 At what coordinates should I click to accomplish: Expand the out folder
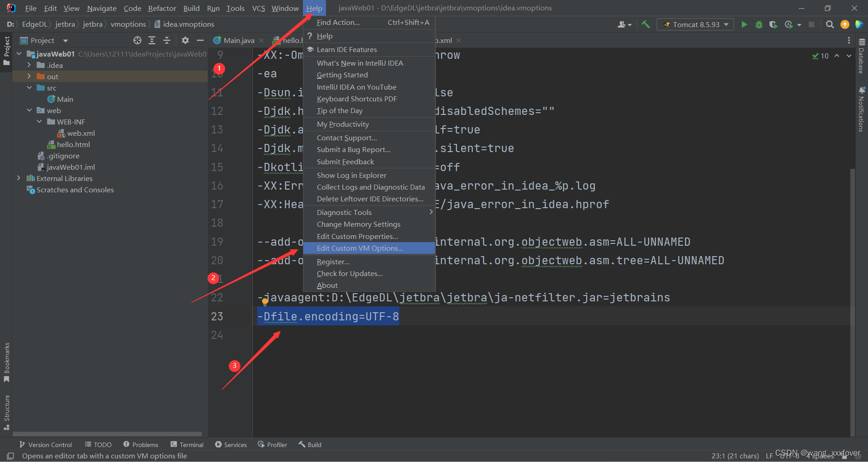(x=29, y=76)
